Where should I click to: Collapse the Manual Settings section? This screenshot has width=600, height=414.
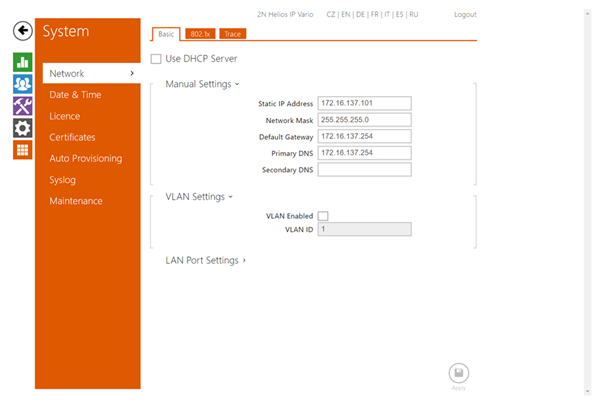tap(202, 84)
